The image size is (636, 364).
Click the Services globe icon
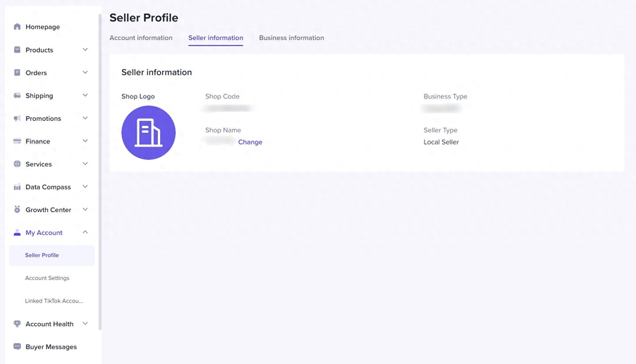coord(17,164)
